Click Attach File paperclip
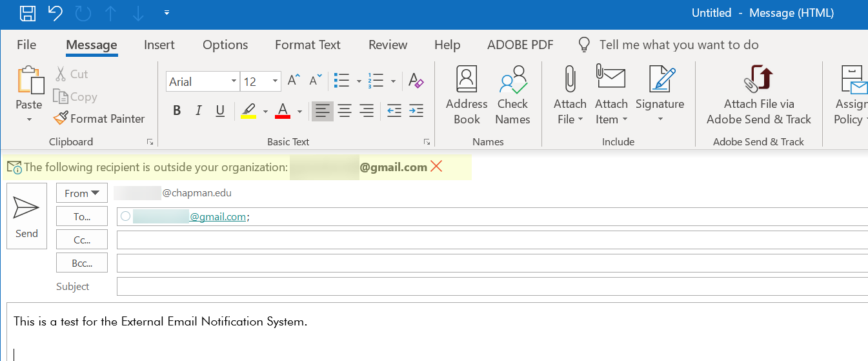Image resolution: width=868 pixels, height=361 pixels. click(x=570, y=96)
